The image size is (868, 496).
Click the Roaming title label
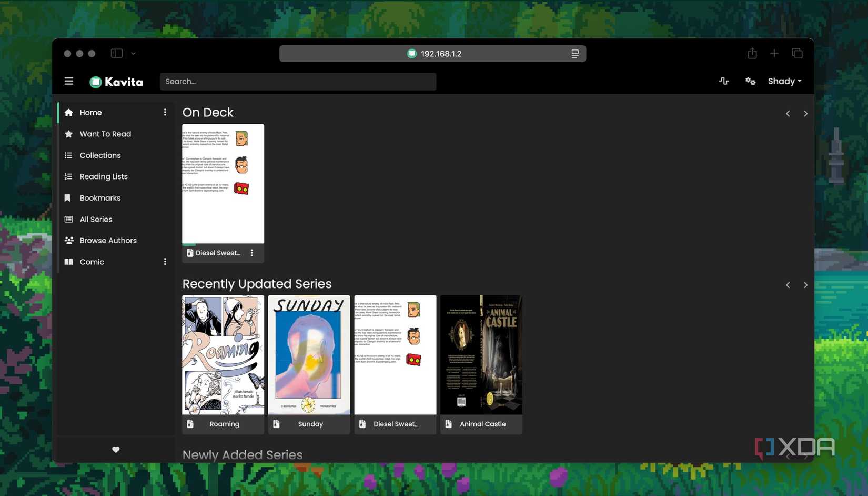224,424
